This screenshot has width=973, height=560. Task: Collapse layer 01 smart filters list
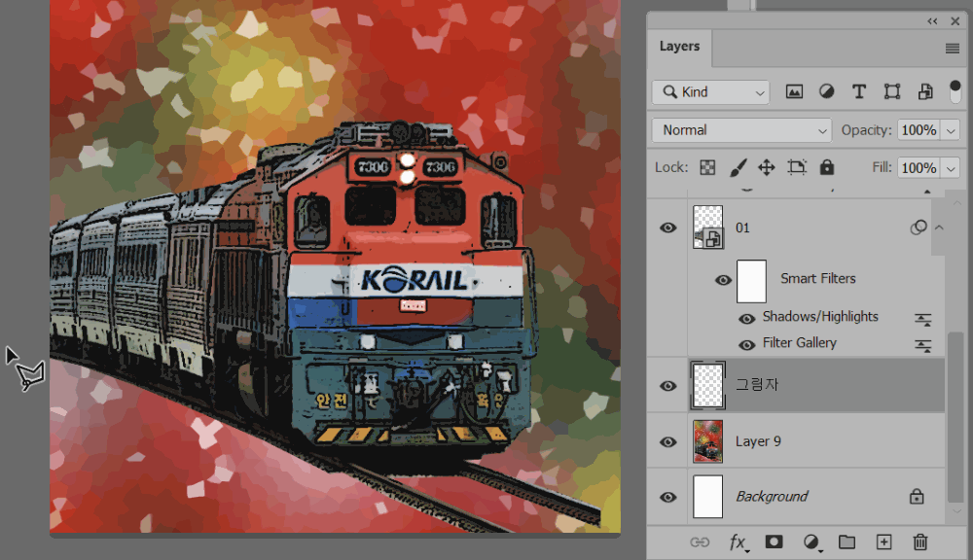pyautogui.click(x=940, y=227)
